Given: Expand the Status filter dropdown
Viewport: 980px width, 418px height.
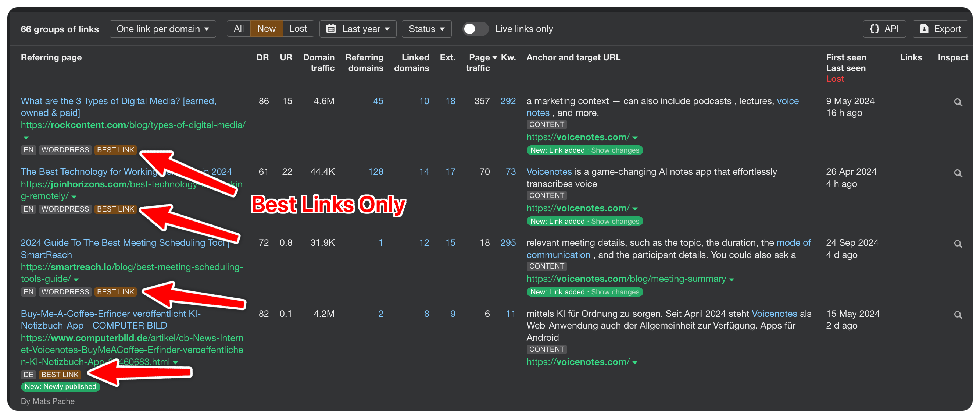Looking at the screenshot, I should point(426,29).
